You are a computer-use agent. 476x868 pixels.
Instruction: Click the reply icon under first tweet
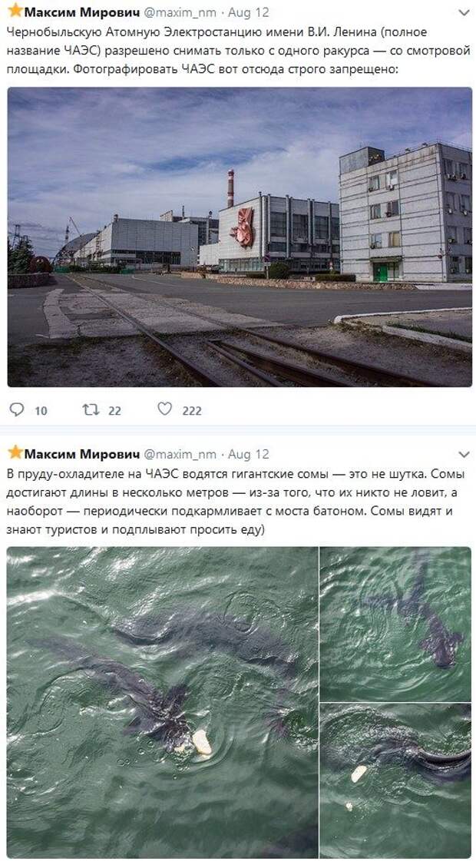click(x=17, y=409)
